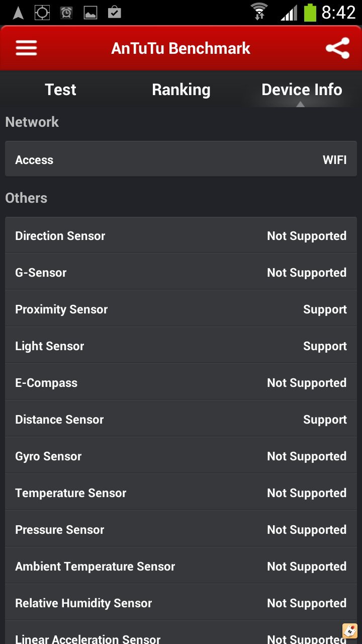Viewport: 362px width, 644px height.
Task: Tap the small floating icon at bottom-right
Action: (349, 630)
